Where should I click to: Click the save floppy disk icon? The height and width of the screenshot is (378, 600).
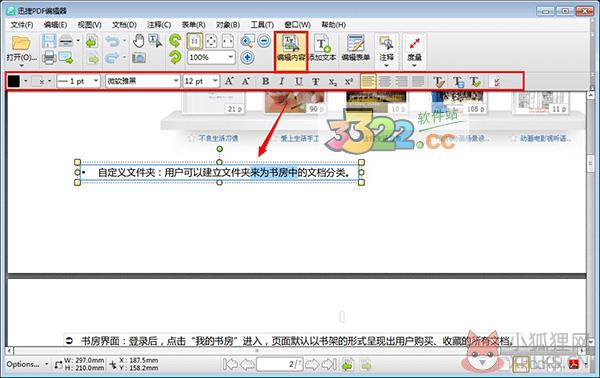coord(49,41)
